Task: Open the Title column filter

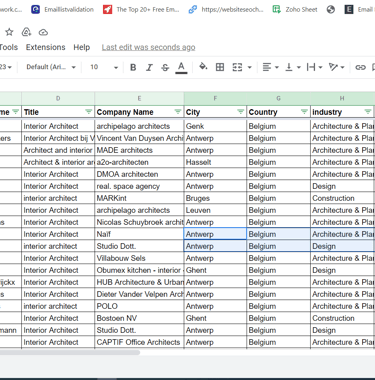Action: 88,112
